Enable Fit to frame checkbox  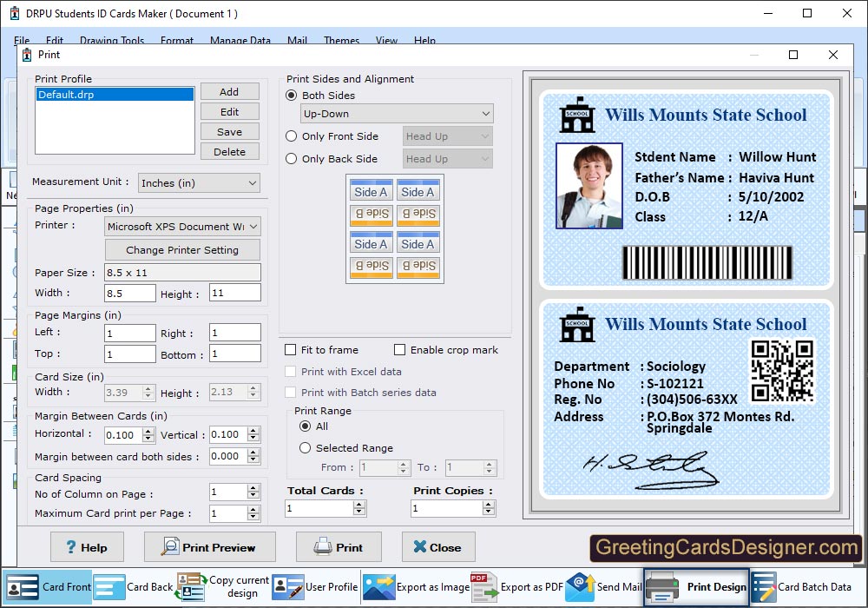(290, 350)
